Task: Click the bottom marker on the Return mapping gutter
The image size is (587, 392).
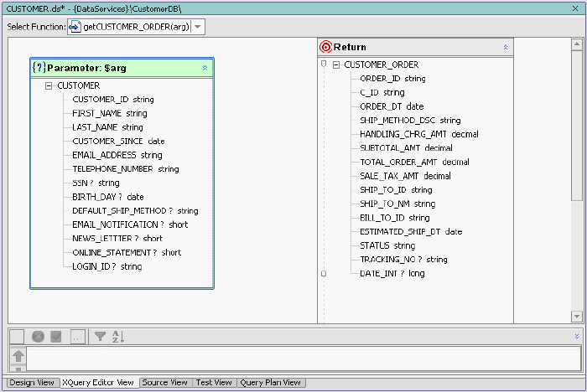Action: click(324, 274)
